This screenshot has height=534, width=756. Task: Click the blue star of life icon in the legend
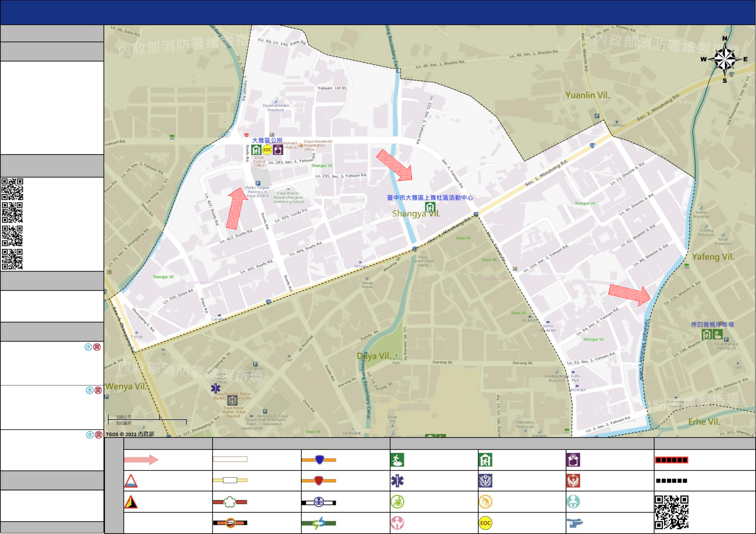(x=397, y=481)
